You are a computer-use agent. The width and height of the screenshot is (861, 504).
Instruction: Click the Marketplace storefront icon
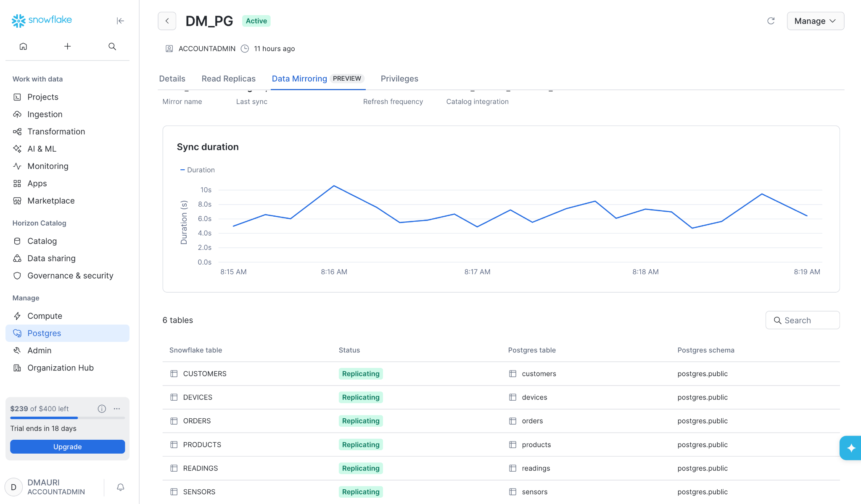click(17, 201)
